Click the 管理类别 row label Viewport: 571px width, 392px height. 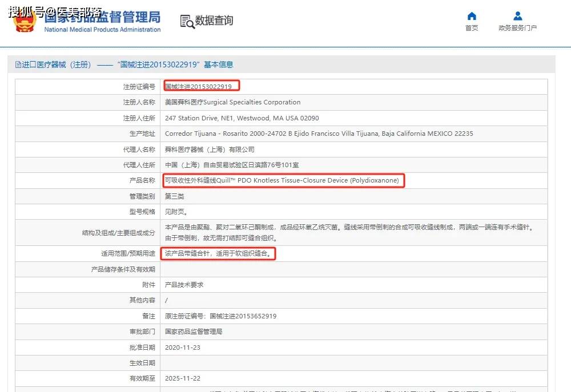tap(142, 196)
